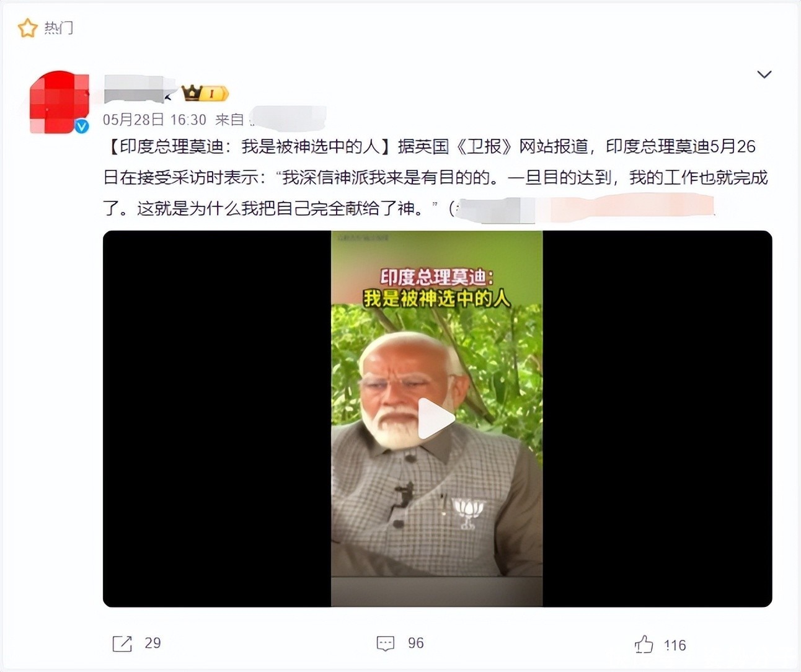Click the blurred source after 来自
Viewport: 801px width, 672px height.
(287, 118)
